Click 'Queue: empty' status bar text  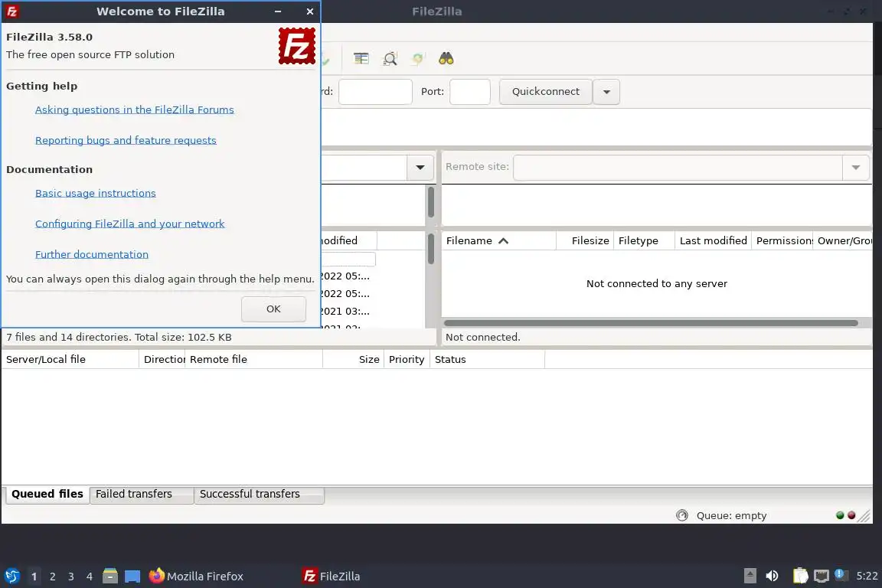[731, 515]
